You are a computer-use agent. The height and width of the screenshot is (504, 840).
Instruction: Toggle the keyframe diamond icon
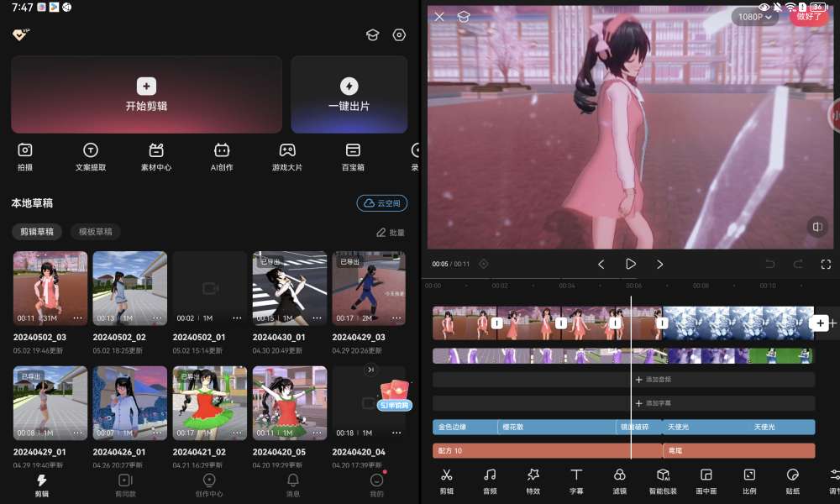[483, 264]
